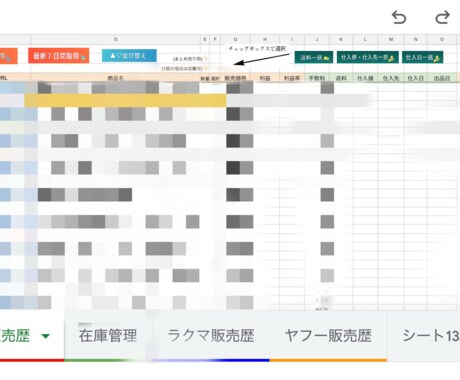Screen dimensions: 460x380
Task: Click the 仕入値・仕入先一括 button
Action: click(367, 58)
